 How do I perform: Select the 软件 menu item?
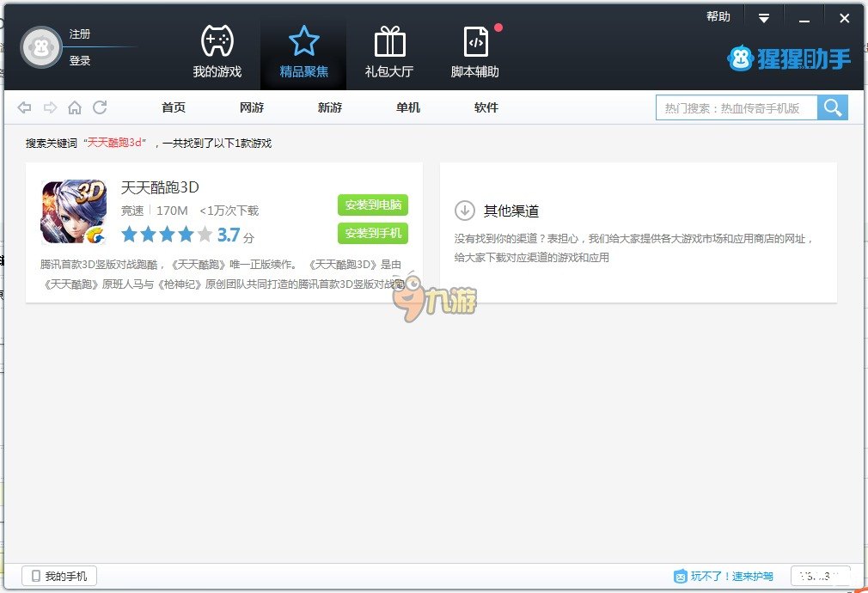point(486,107)
